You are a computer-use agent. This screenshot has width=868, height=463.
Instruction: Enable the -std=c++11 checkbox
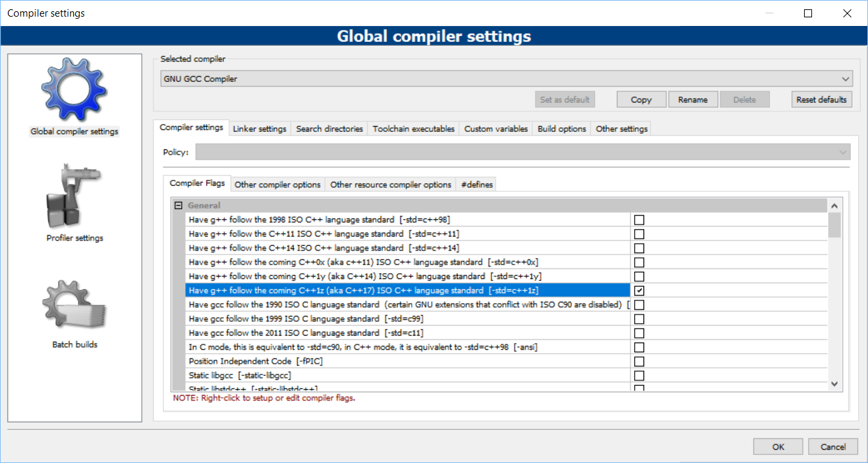[x=639, y=234]
